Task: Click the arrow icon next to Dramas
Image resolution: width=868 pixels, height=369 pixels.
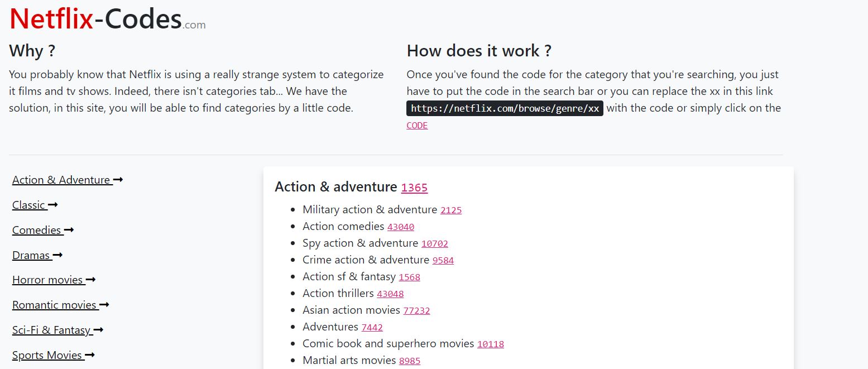Action: pos(57,255)
